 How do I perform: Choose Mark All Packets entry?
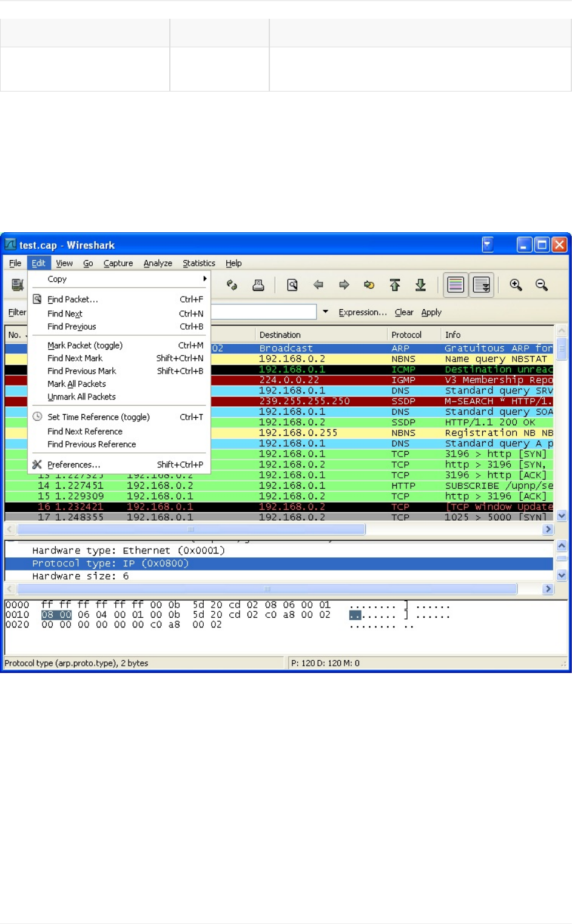[119, 384]
